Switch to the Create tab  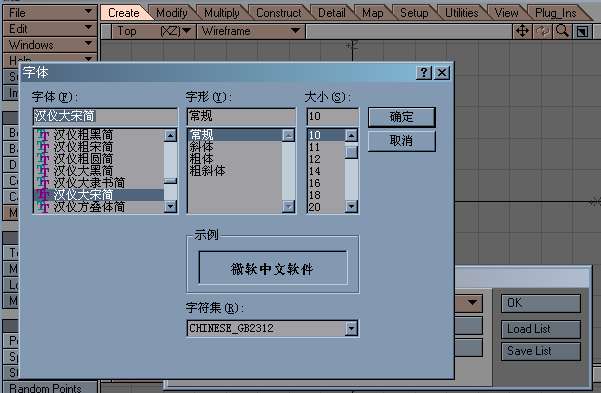coord(123,13)
